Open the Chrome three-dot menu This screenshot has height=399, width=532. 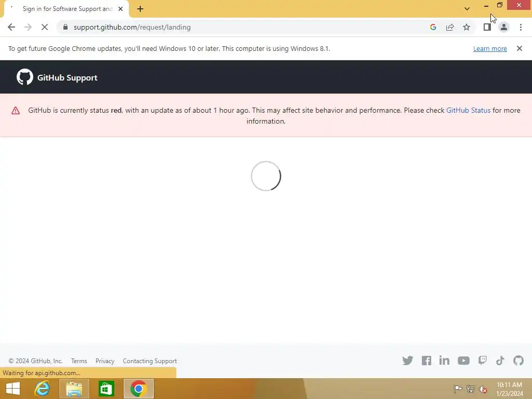(x=521, y=27)
